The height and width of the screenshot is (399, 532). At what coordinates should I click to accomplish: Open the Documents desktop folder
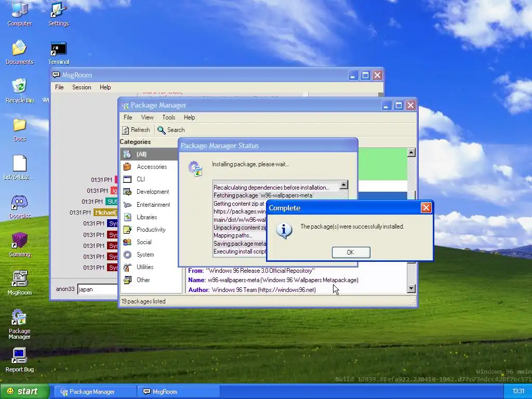20,52
